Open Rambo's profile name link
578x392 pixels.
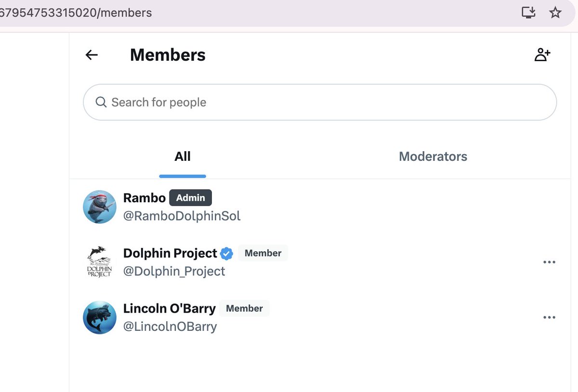pyautogui.click(x=144, y=198)
